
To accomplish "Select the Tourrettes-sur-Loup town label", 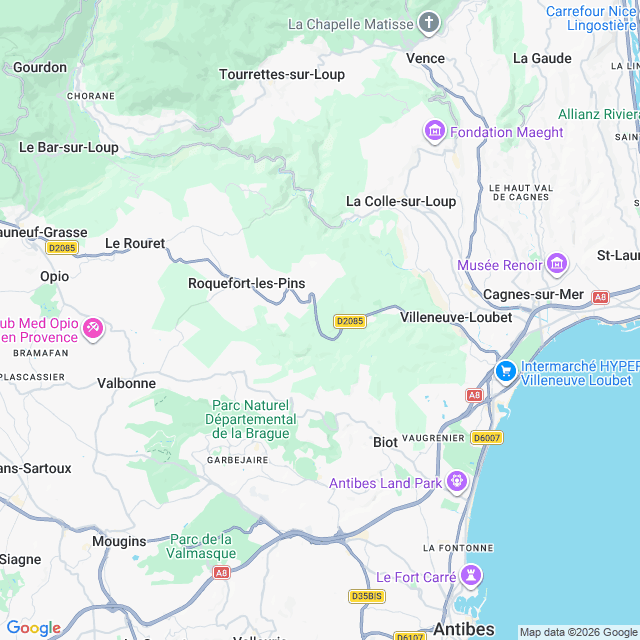I will click(x=282, y=74).
